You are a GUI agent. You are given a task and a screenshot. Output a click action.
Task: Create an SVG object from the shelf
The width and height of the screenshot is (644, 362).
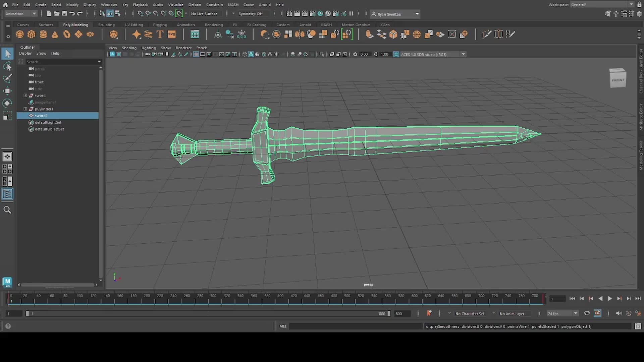tap(171, 34)
